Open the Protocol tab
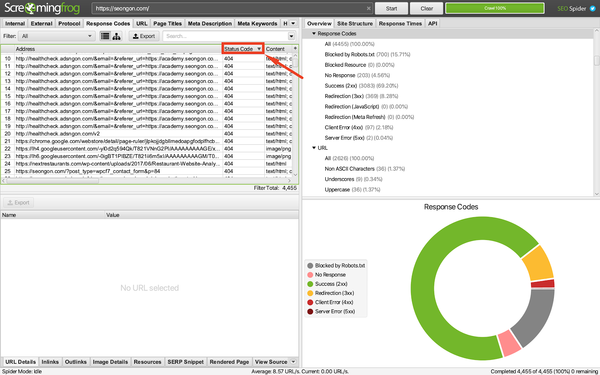The width and height of the screenshot is (600, 375). click(69, 23)
